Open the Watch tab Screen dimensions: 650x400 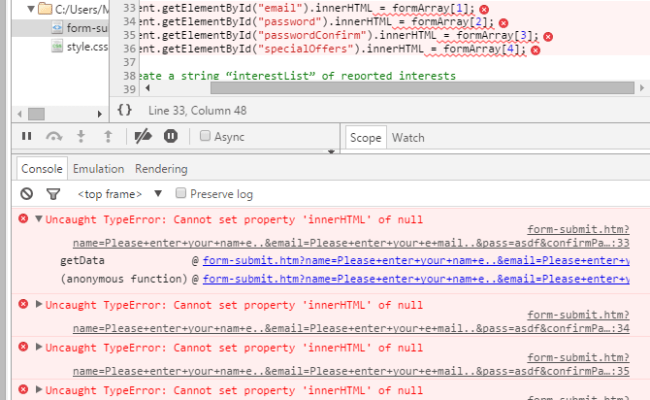[408, 138]
